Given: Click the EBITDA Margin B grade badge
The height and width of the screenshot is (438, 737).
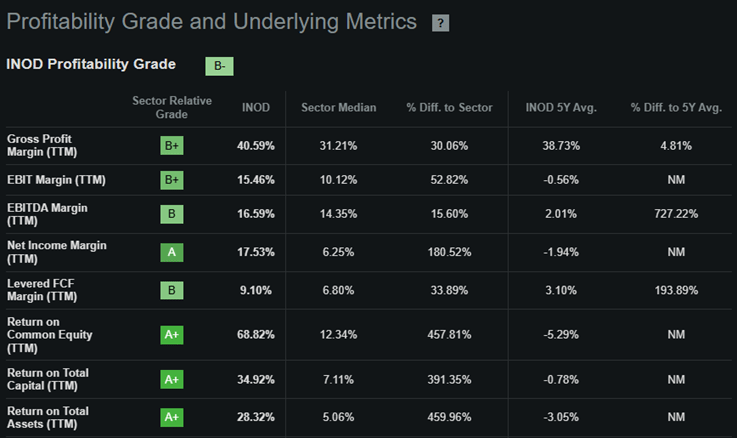Looking at the screenshot, I should pos(172,214).
